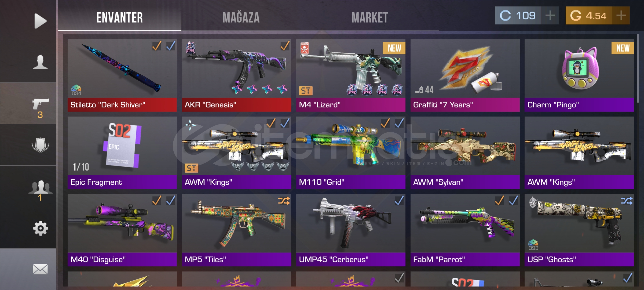Add silver coins with plus button
This screenshot has width=644, height=290.
click(x=550, y=16)
